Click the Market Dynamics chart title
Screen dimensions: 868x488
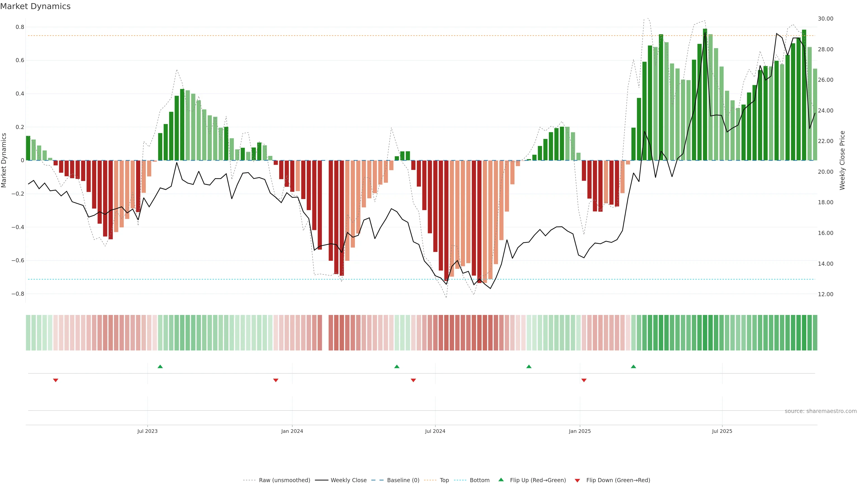[35, 6]
